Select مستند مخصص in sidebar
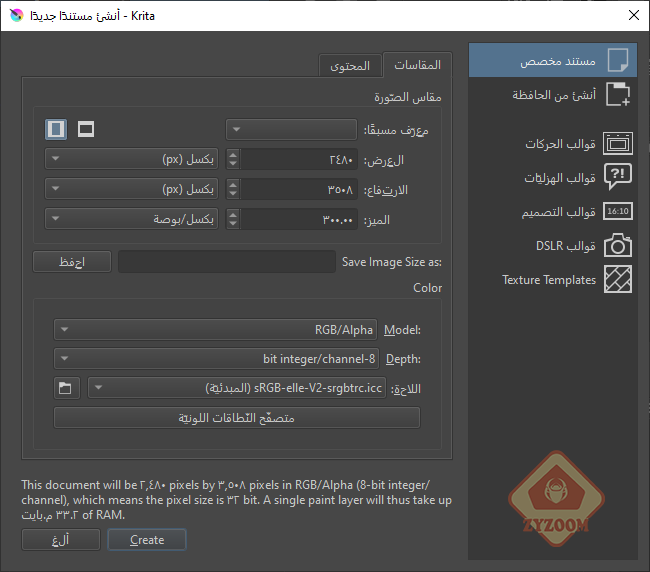 [553, 61]
